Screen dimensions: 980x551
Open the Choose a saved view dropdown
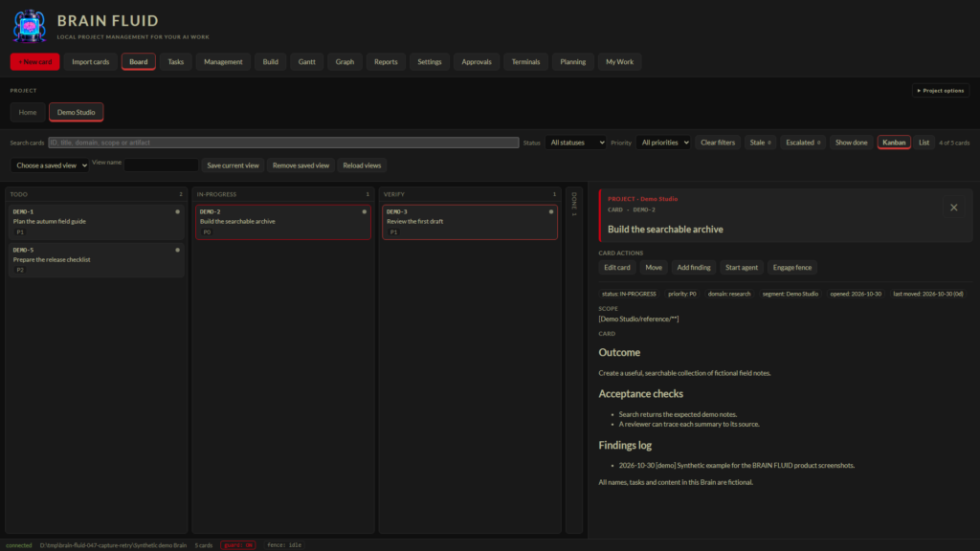[x=50, y=165]
